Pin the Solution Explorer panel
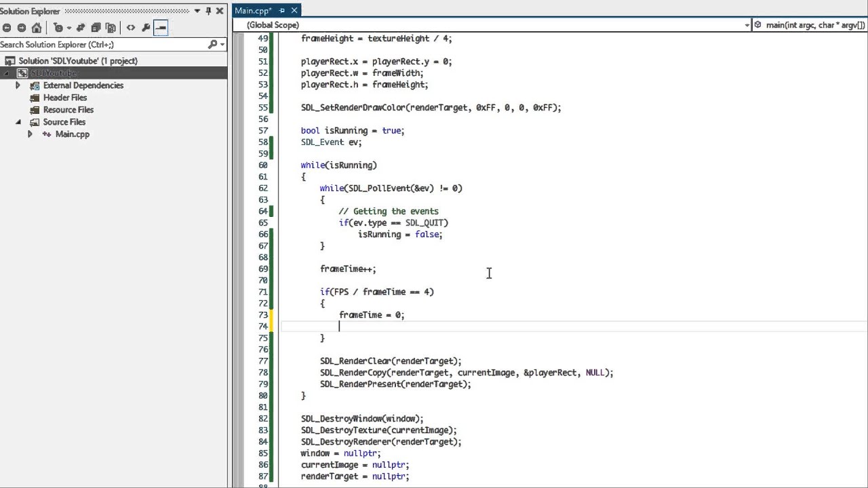868x488 pixels. pos(208,11)
